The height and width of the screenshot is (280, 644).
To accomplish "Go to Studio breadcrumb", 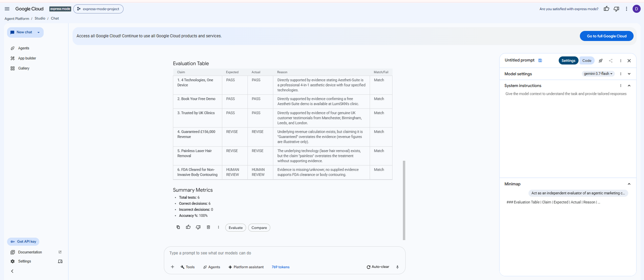I will click(x=40, y=19).
